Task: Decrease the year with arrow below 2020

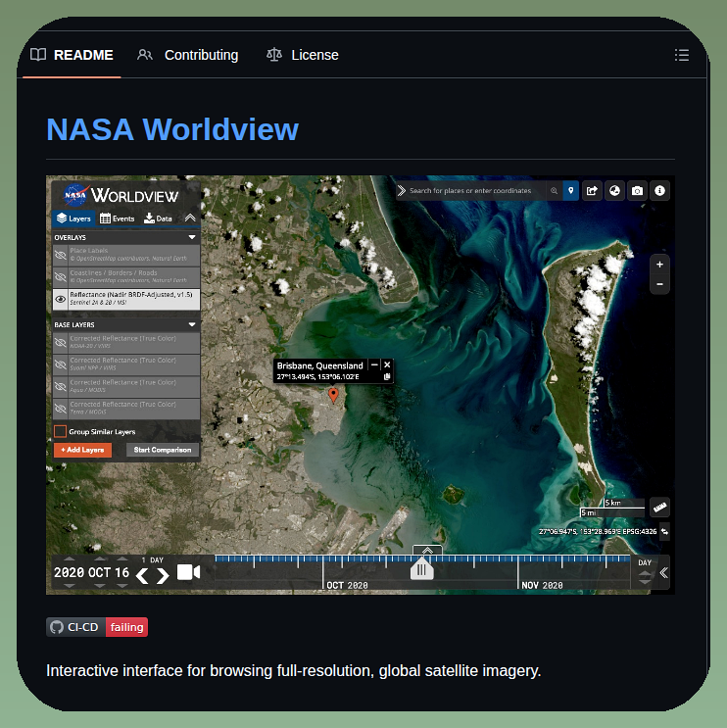Action: pyautogui.click(x=70, y=586)
